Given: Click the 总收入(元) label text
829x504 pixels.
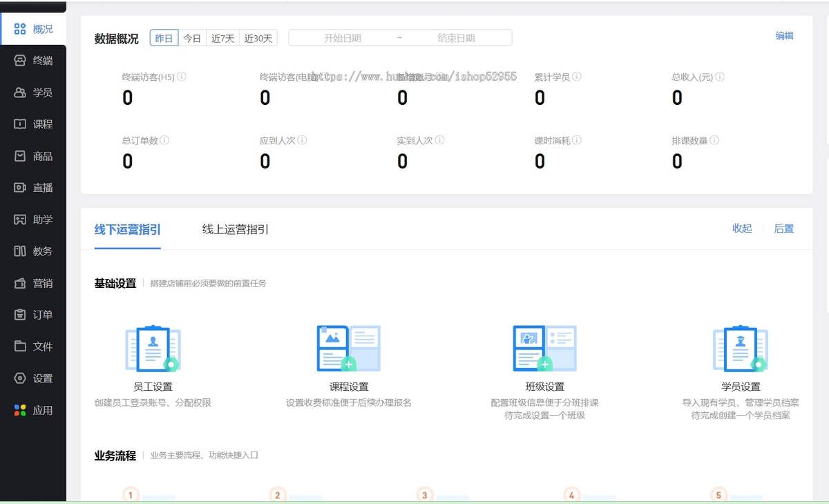Looking at the screenshot, I should (693, 77).
